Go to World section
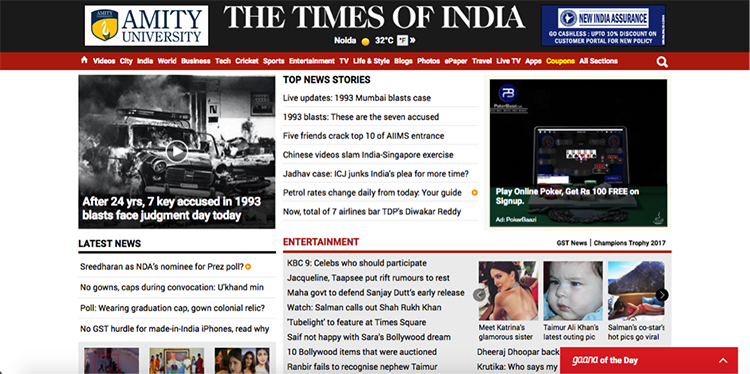750x374 pixels. coord(167,61)
